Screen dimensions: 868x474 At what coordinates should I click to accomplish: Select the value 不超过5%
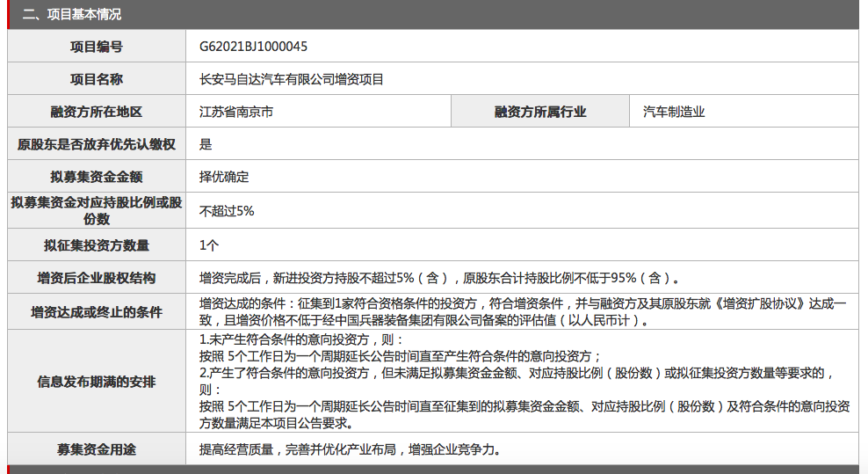click(227, 211)
